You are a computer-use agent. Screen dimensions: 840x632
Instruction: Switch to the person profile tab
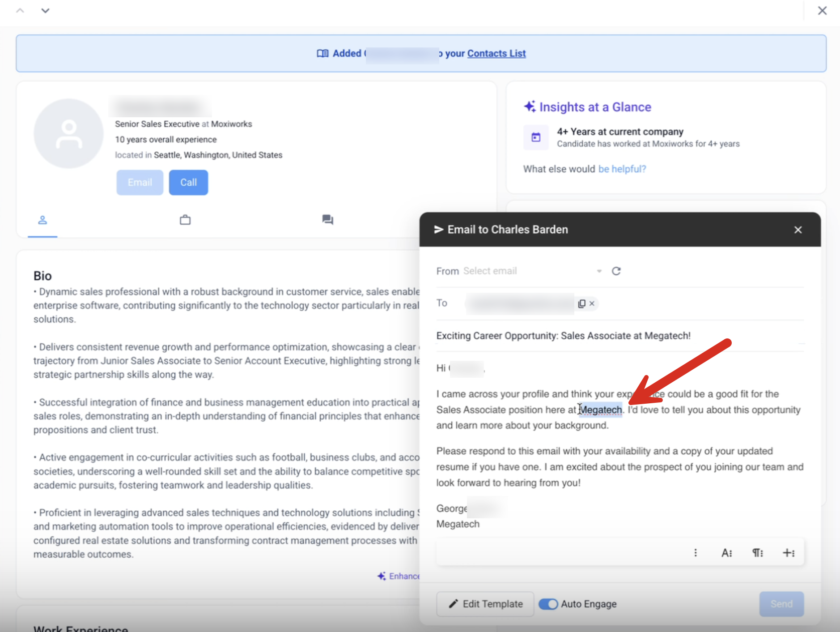pos(42,220)
